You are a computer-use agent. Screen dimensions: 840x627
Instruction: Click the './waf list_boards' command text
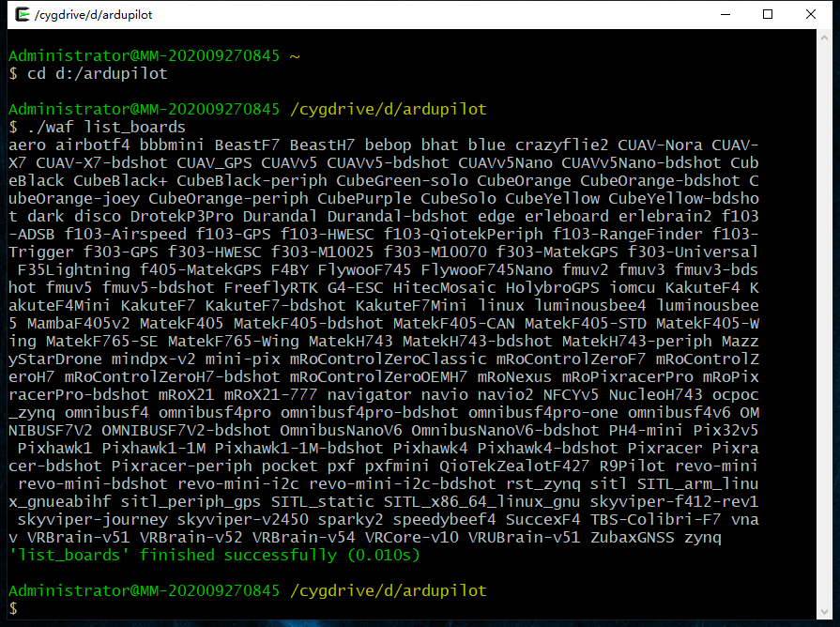[107, 127]
